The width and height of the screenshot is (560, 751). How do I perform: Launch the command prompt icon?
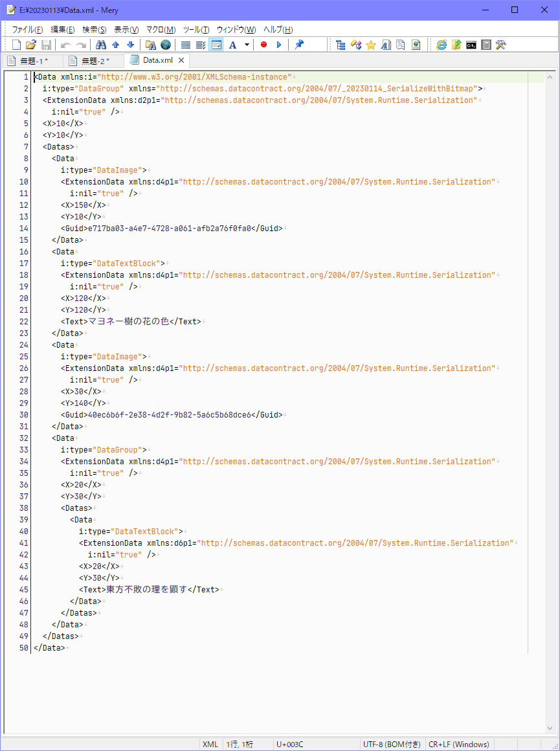(470, 44)
